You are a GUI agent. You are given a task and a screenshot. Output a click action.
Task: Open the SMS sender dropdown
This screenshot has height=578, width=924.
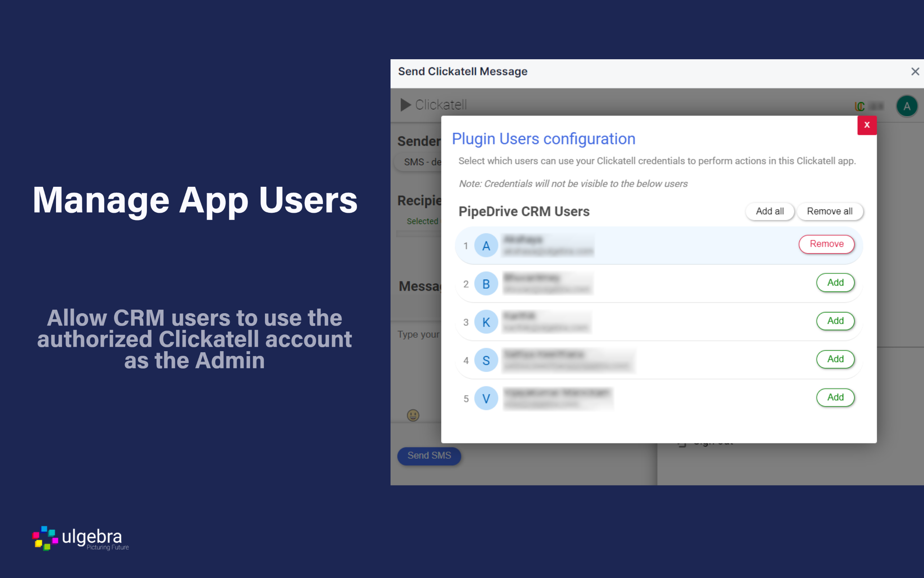(x=418, y=162)
